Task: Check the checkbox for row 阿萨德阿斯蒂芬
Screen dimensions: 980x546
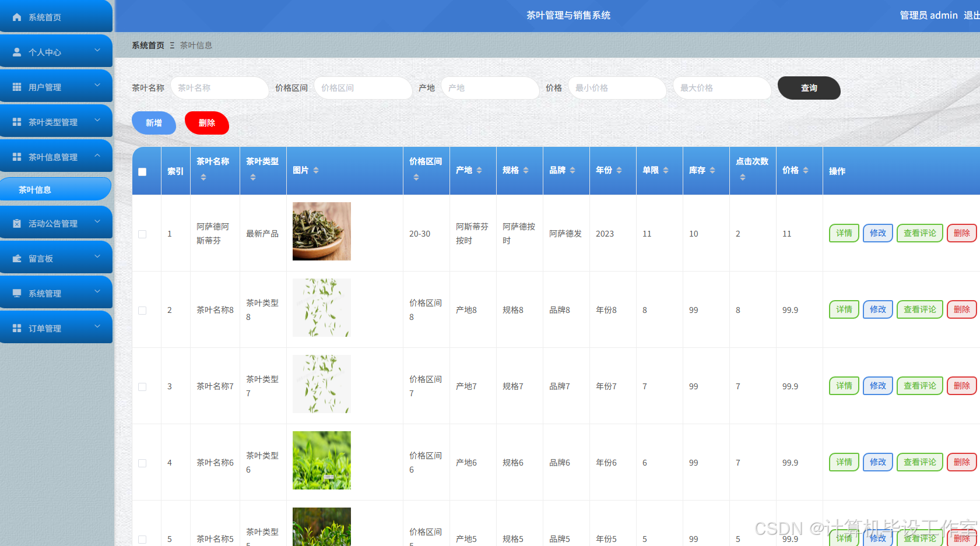Action: (x=142, y=234)
